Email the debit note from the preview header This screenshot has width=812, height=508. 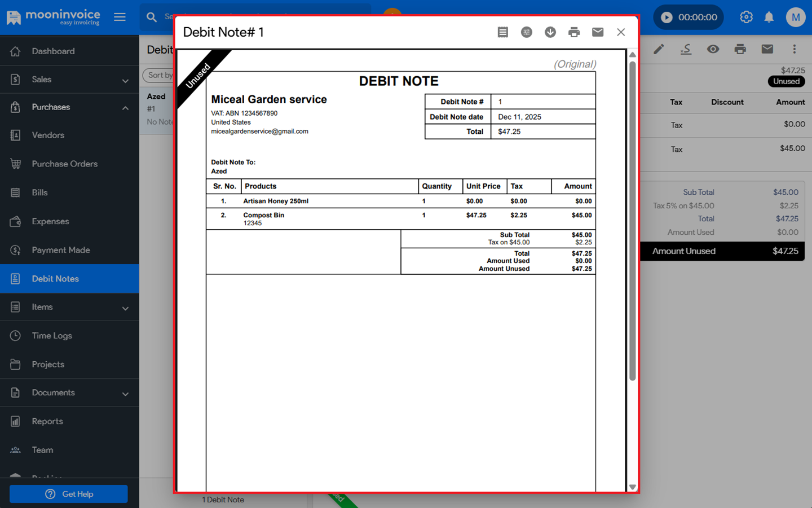(597, 32)
